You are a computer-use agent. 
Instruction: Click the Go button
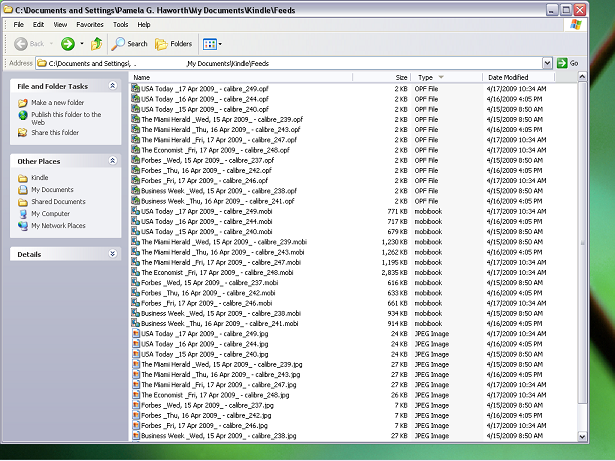point(568,63)
